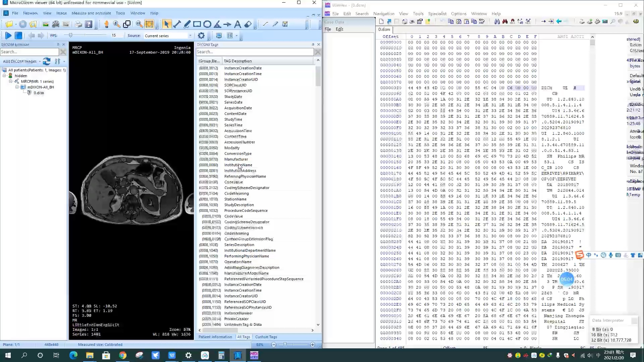Click the scan for DICOM files icon
This screenshot has height=362, width=644.
[x=33, y=24]
